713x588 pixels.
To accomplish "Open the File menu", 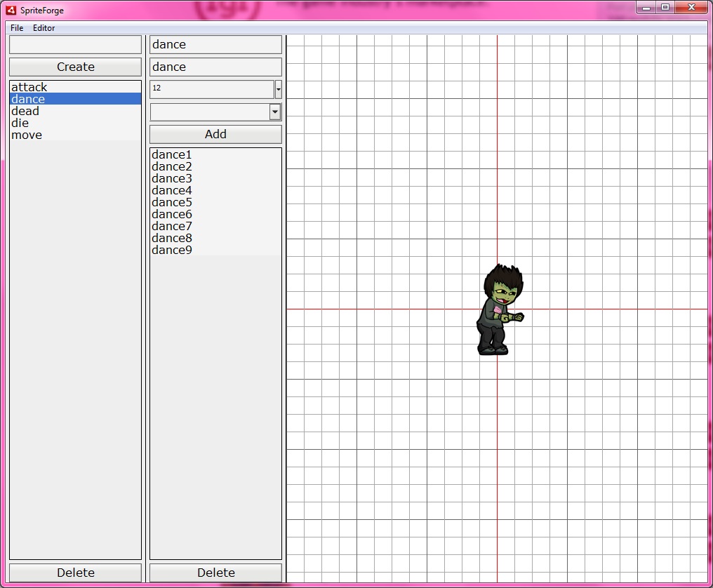I will (x=17, y=28).
